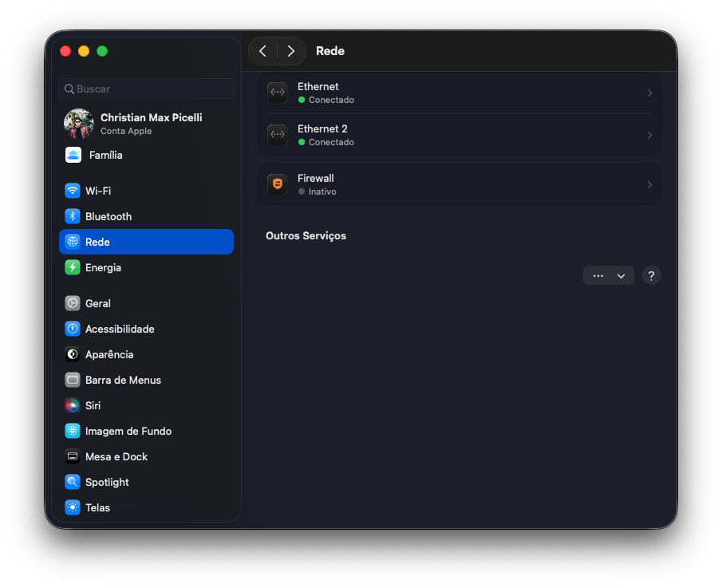
Task: Focus the Buscar search field
Action: click(147, 89)
